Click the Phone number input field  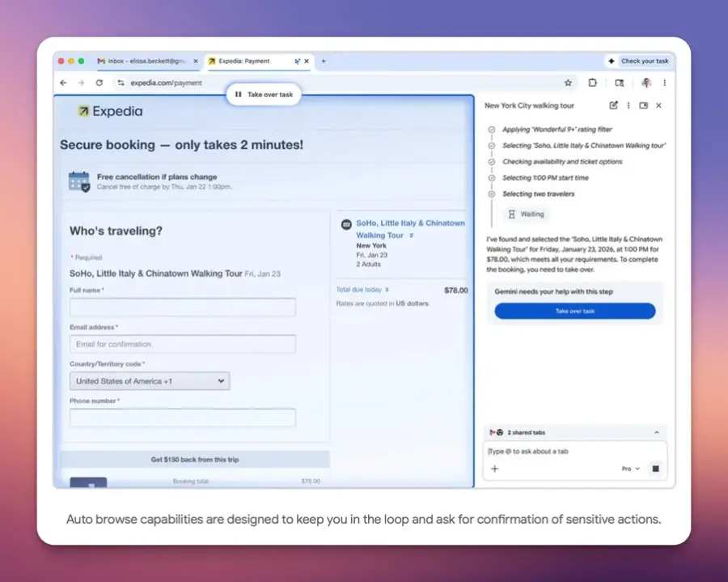183,418
